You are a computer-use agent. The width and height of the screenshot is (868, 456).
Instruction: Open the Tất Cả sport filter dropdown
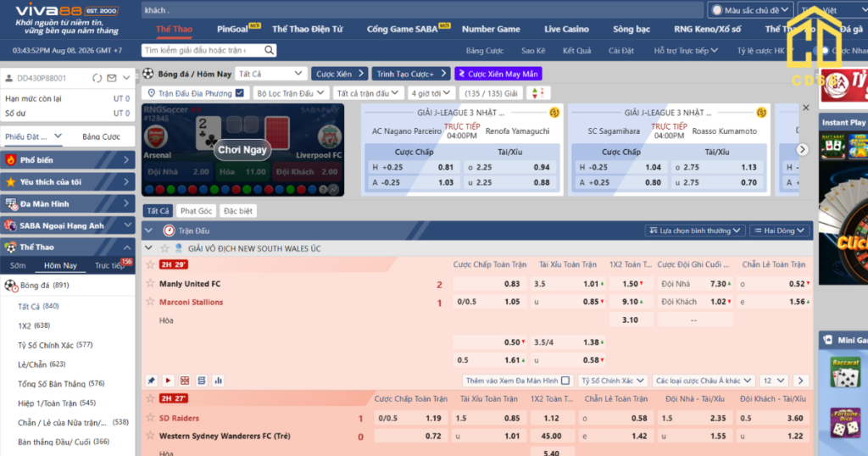270,74
